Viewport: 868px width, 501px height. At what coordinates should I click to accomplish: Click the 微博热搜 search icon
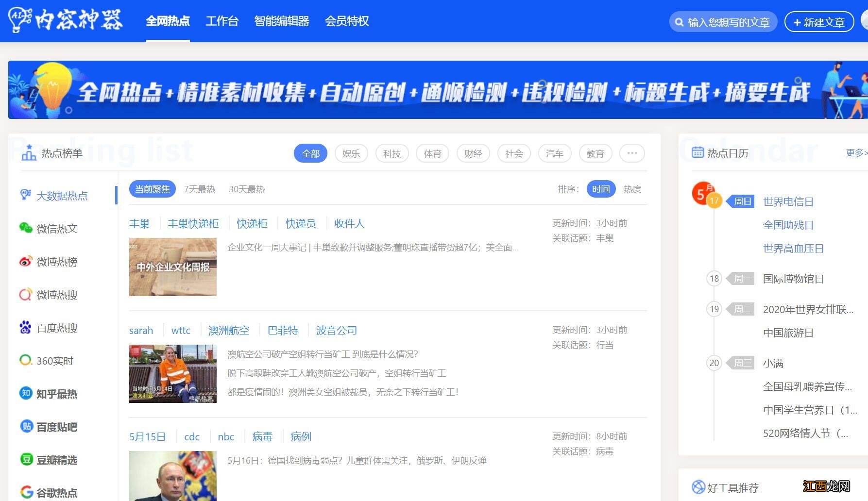[26, 294]
